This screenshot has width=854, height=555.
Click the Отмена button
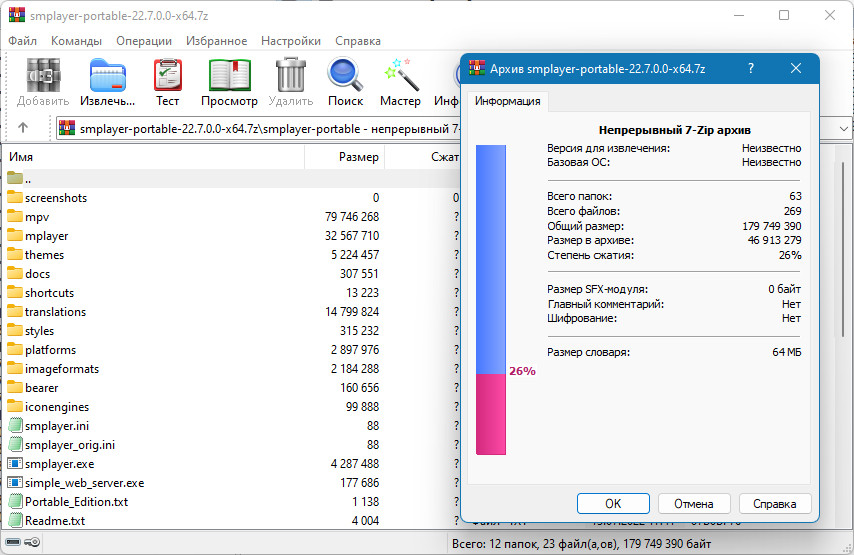pos(694,504)
